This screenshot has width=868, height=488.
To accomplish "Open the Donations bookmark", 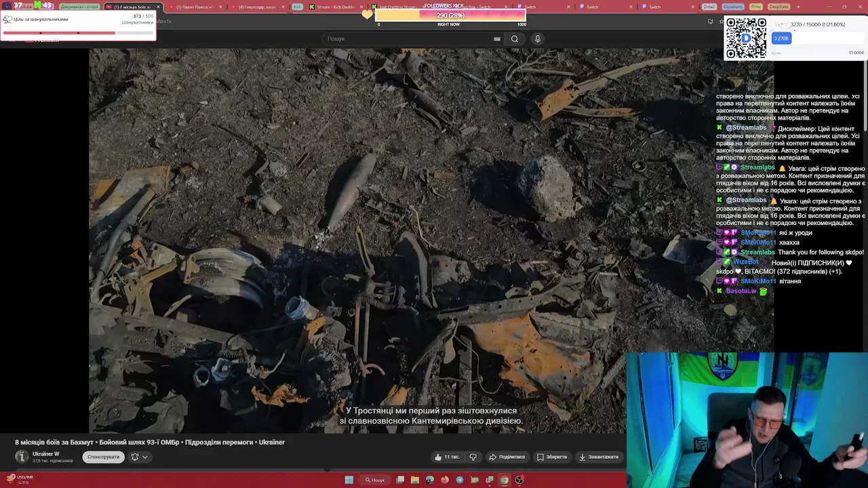I will (732, 7).
